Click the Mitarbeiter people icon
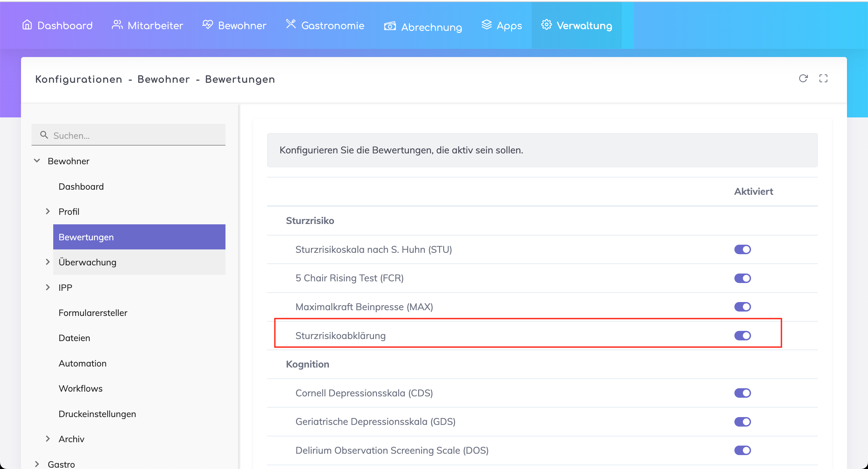The image size is (868, 469). coord(117,25)
